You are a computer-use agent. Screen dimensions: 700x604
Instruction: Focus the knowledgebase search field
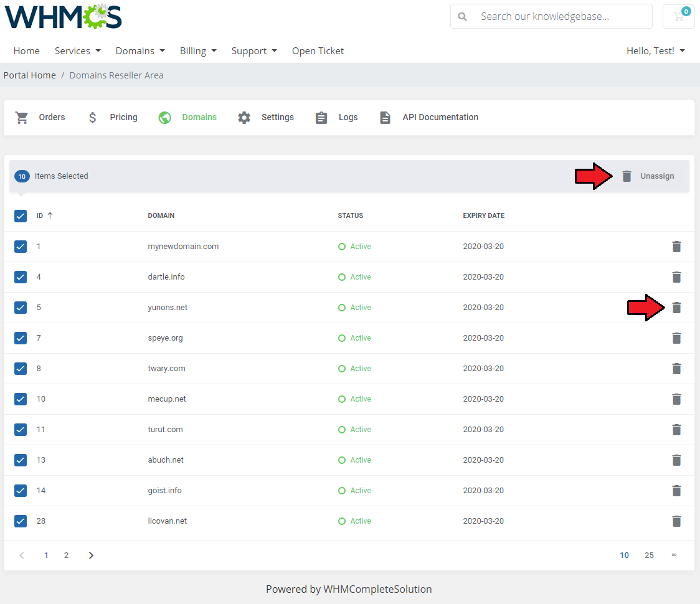click(552, 17)
